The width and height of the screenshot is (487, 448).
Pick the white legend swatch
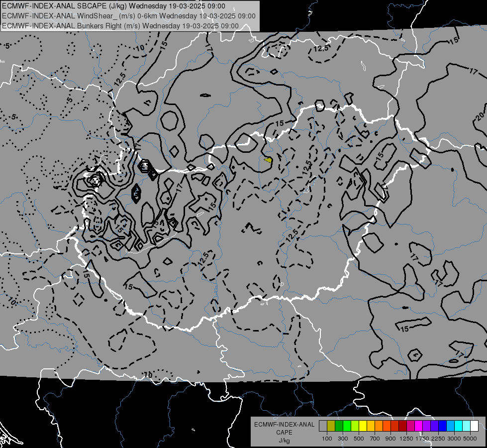[474, 426]
